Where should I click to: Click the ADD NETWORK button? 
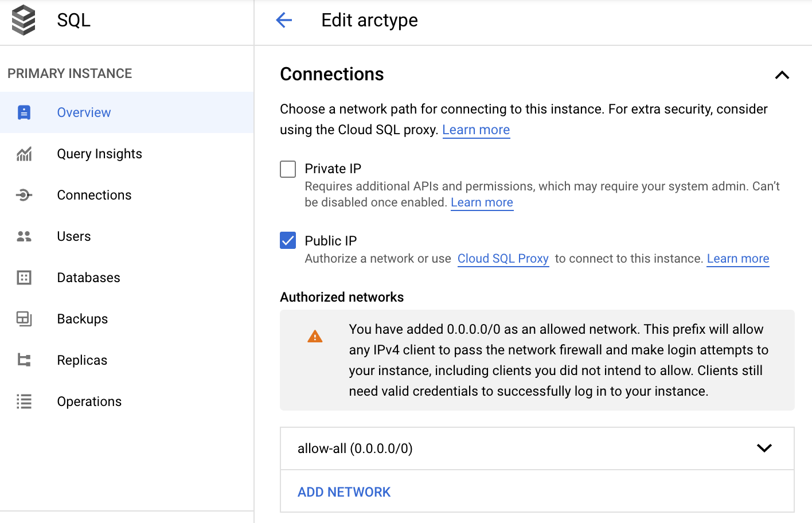click(344, 492)
